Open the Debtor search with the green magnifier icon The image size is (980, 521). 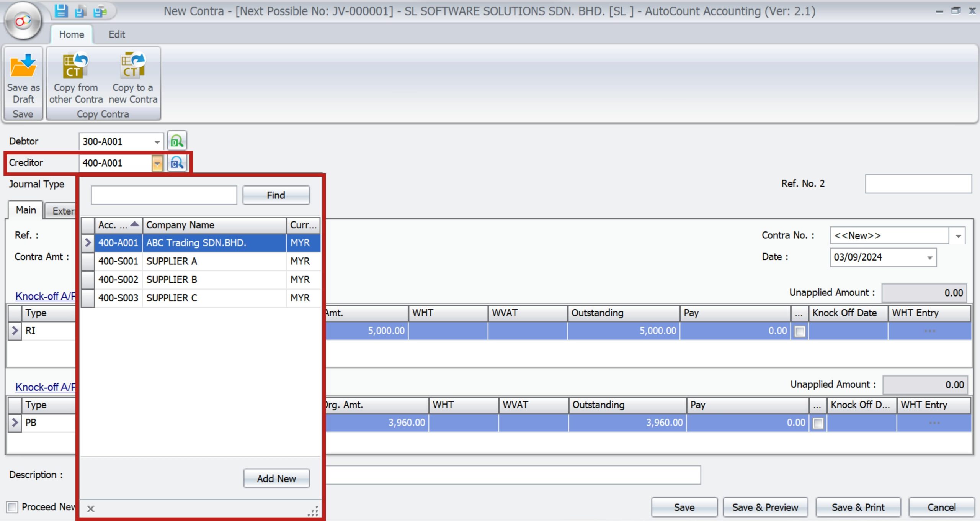pyautogui.click(x=176, y=141)
